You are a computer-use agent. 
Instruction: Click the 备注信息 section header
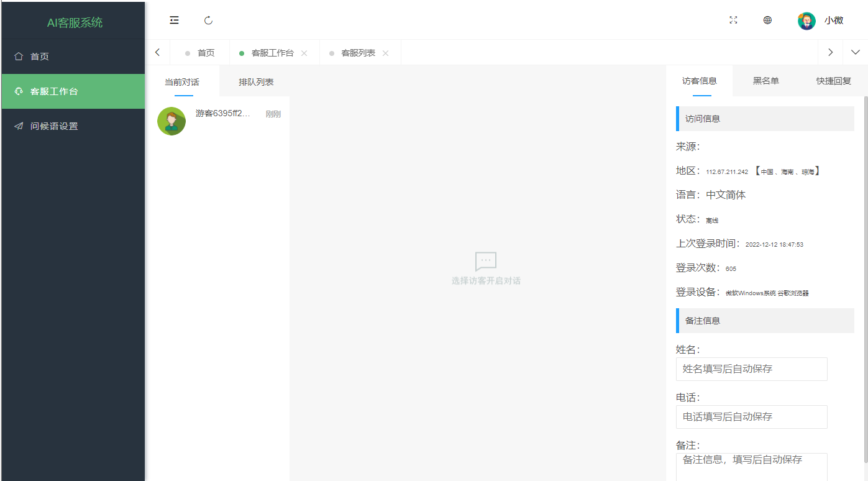(x=765, y=321)
